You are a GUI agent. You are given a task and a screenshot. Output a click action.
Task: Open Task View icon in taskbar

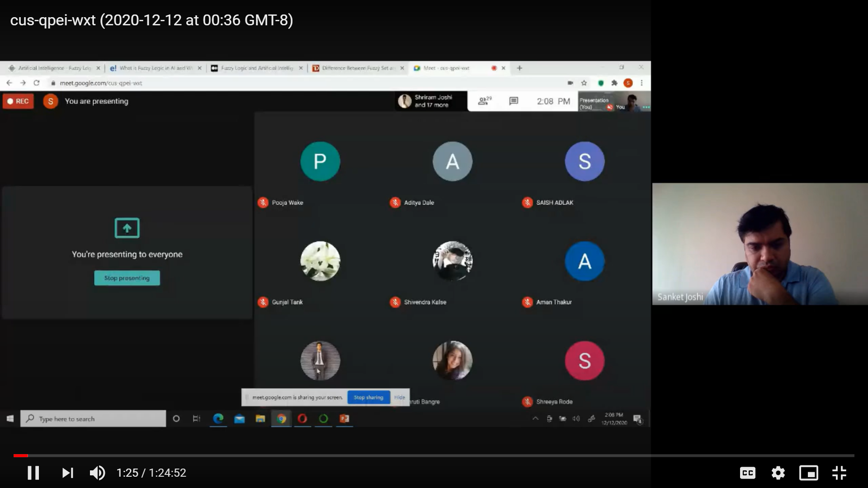[x=197, y=418]
